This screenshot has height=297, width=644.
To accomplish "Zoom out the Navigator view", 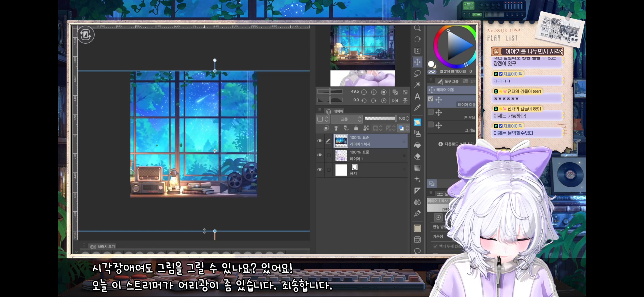I will 364,92.
